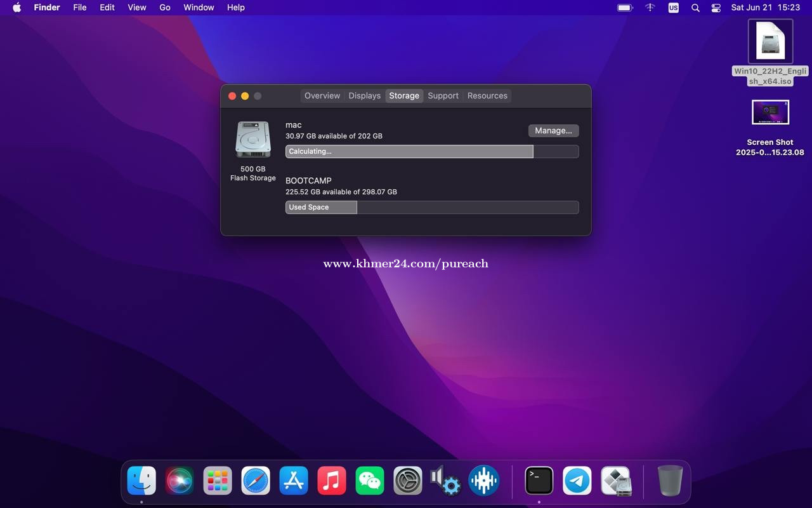812x508 pixels.
Task: Open the speaker-with-gear audio utility in Dock
Action: [445, 481]
